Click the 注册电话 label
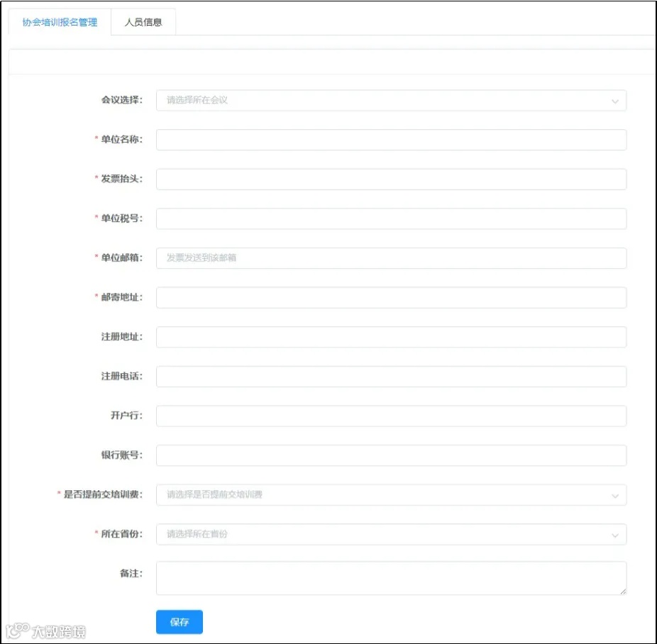Image resolution: width=657 pixels, height=644 pixels. coord(122,376)
